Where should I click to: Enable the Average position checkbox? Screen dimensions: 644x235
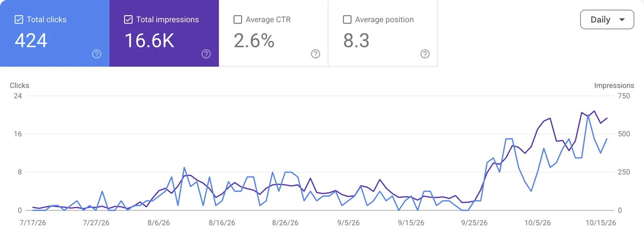pos(347,19)
